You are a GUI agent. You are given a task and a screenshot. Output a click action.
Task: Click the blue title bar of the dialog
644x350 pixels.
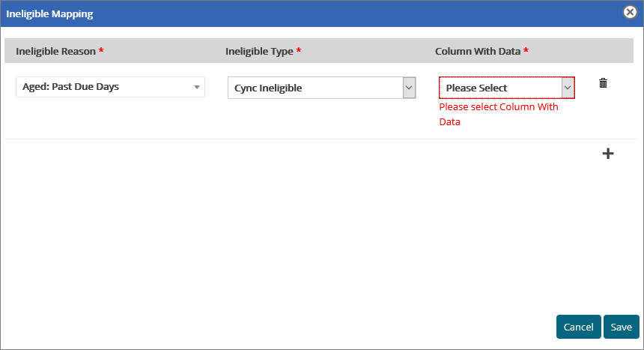(x=337, y=13)
